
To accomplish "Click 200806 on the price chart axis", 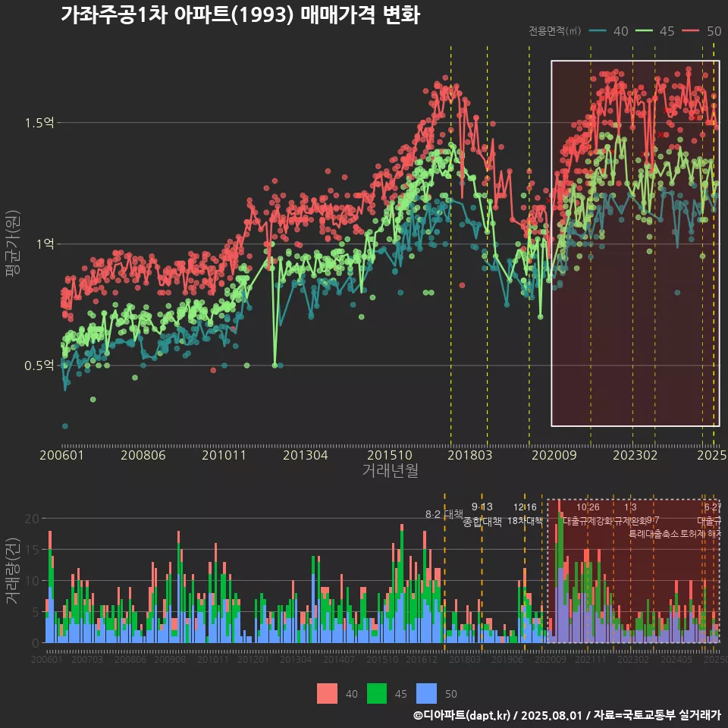I will (x=143, y=455).
